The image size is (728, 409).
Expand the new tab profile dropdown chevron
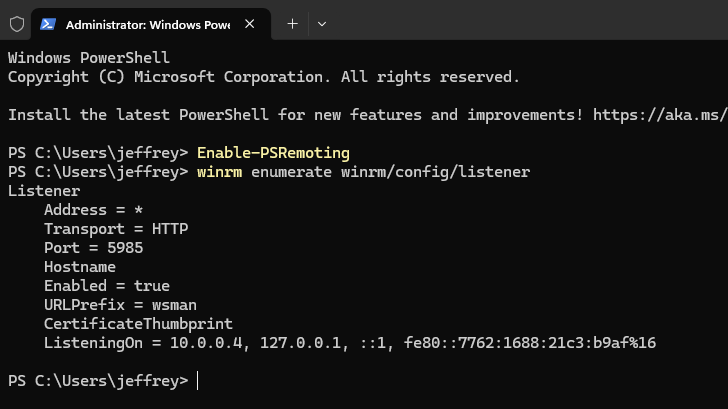pos(322,24)
